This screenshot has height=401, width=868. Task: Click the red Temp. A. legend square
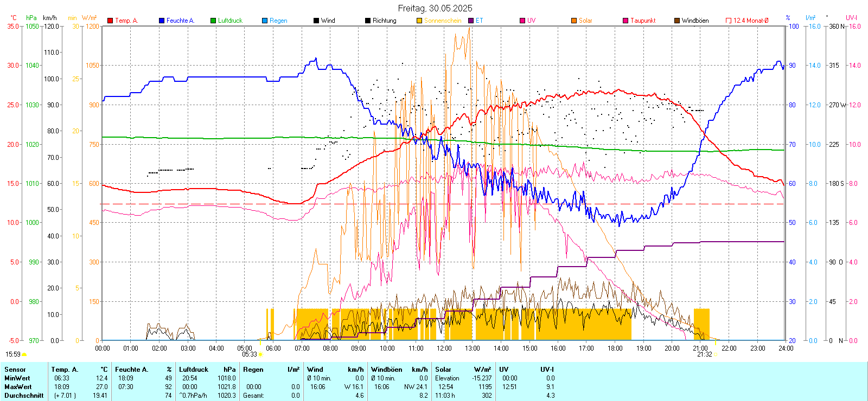point(110,21)
